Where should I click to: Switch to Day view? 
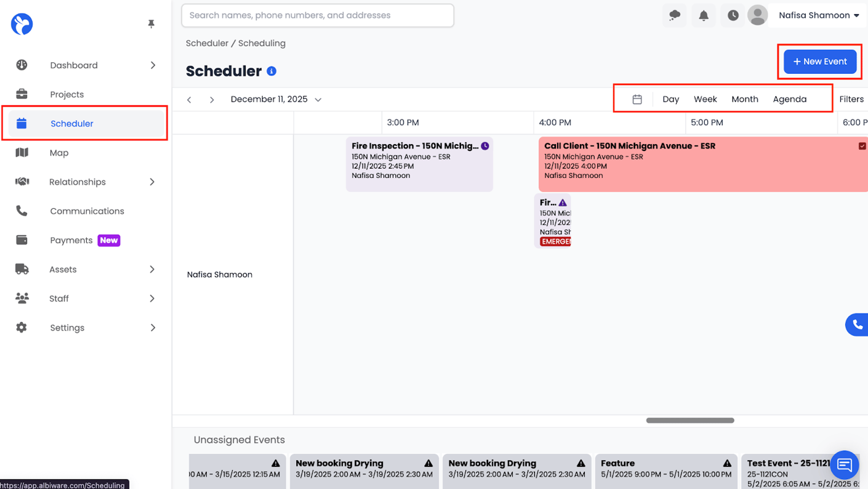671,99
